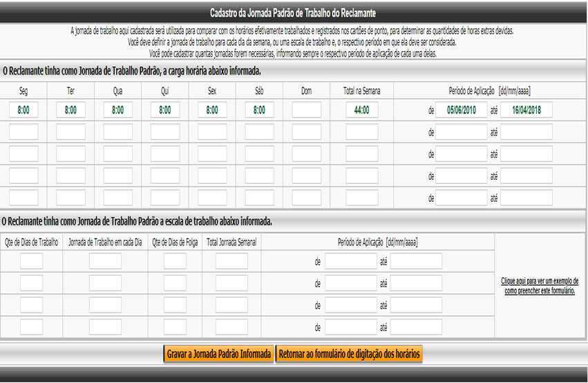Click the Qui hours field in the first row
This screenshot has height=383, width=588.
pos(165,110)
